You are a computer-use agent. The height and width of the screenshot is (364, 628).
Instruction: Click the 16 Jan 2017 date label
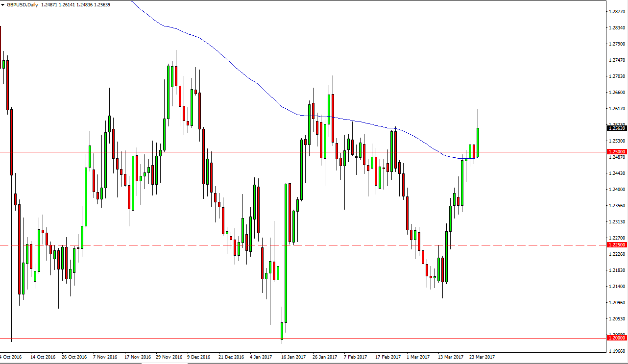tap(293, 357)
